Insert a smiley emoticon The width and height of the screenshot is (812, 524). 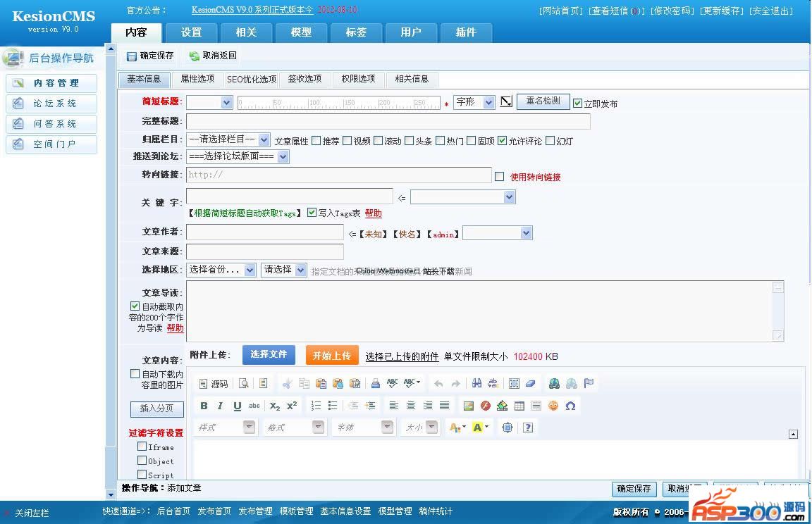pyautogui.click(x=553, y=406)
